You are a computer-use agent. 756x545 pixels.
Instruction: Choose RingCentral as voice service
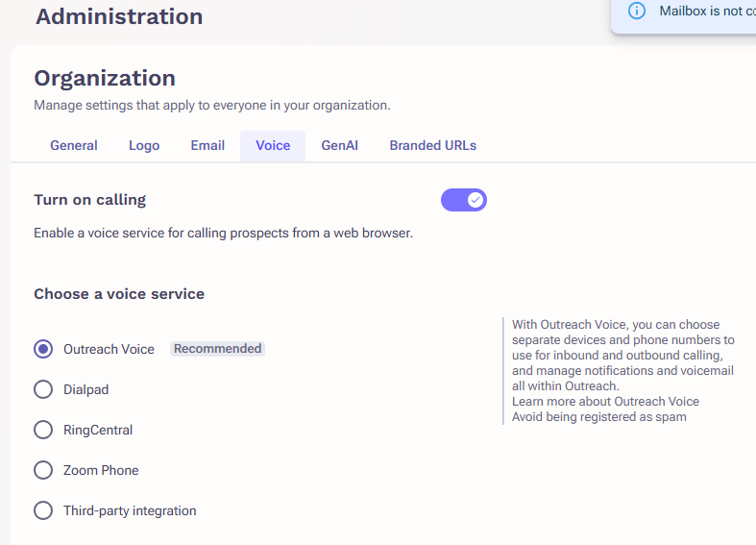pos(43,430)
